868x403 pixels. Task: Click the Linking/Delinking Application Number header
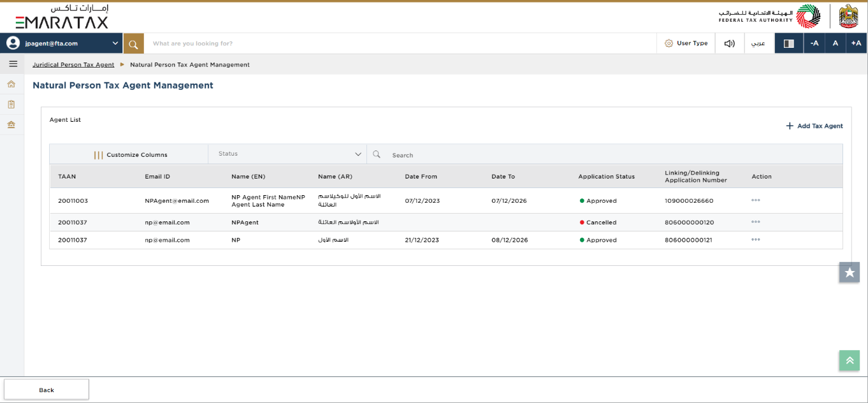[696, 177]
